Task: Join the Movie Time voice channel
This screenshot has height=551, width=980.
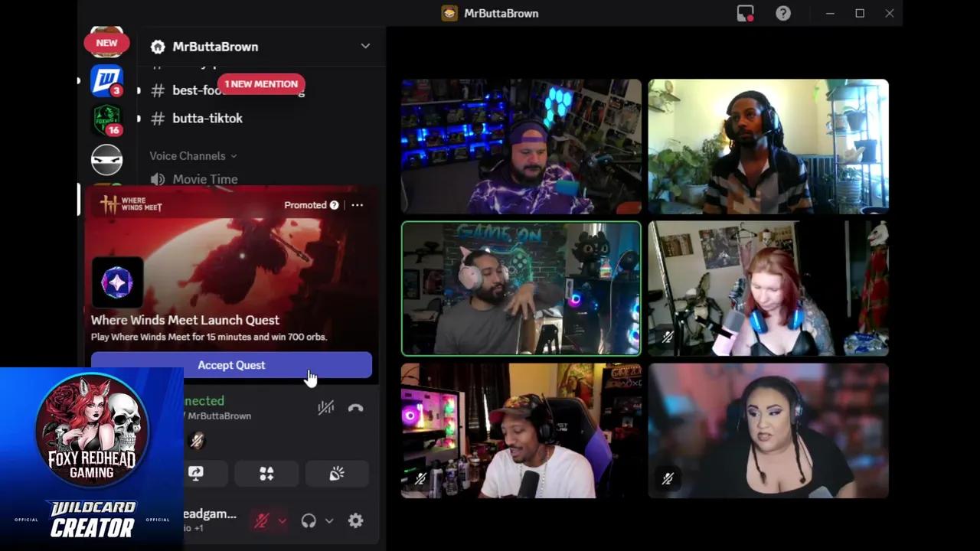Action: point(205,179)
